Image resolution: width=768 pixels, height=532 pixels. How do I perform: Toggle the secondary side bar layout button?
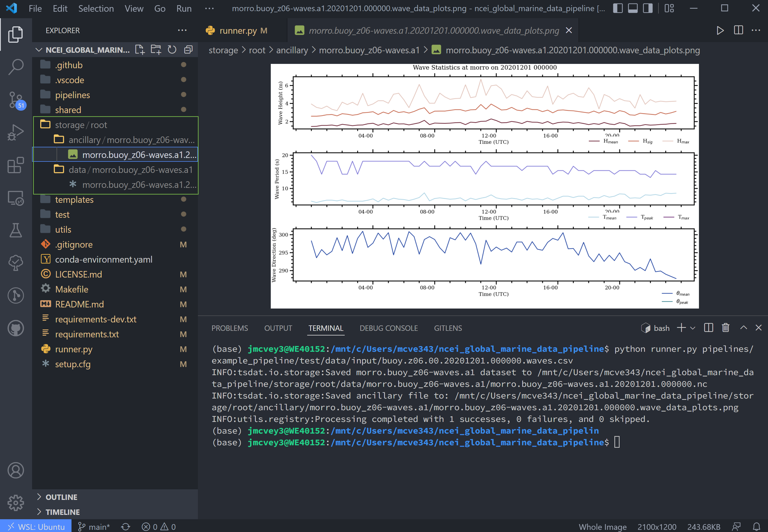point(647,8)
